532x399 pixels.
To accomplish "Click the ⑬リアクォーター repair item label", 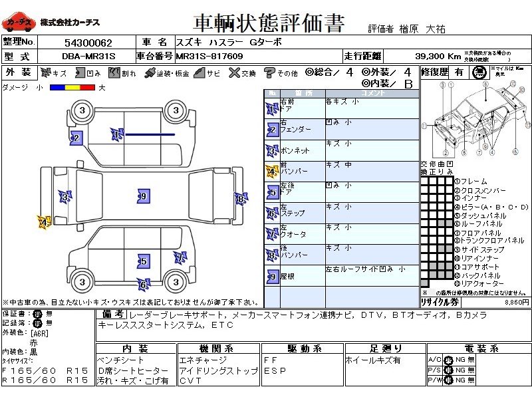I will [x=479, y=283].
